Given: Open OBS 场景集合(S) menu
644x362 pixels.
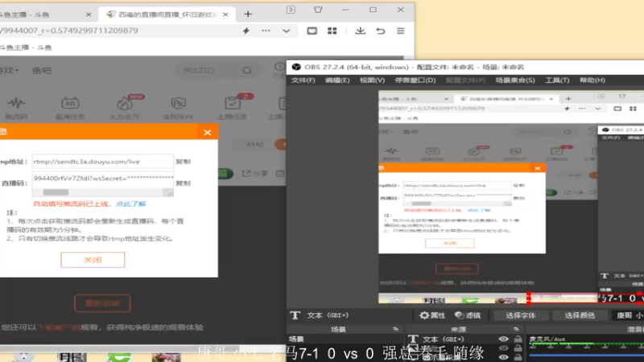Looking at the screenshot, I should [515, 80].
